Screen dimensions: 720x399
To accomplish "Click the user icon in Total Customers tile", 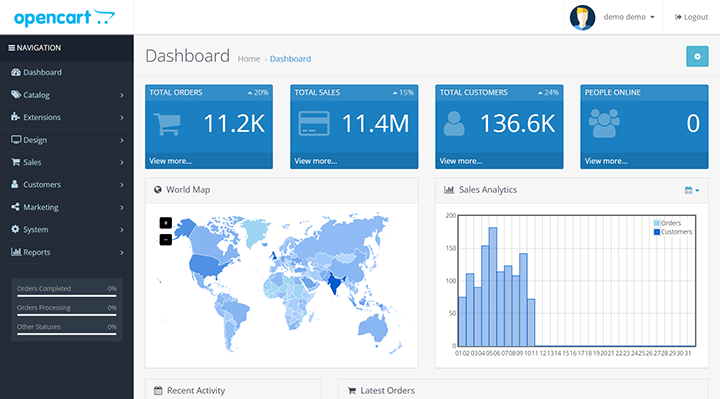I will (454, 124).
